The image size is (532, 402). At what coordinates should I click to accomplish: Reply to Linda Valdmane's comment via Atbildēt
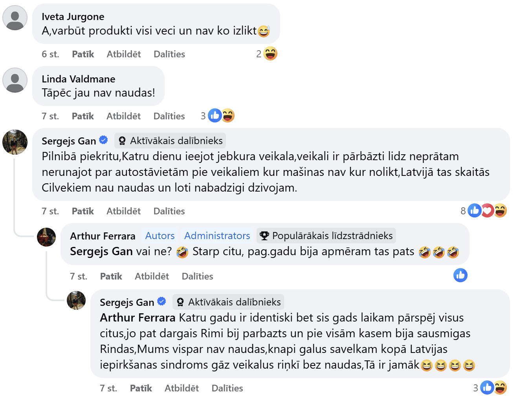pyautogui.click(x=123, y=116)
